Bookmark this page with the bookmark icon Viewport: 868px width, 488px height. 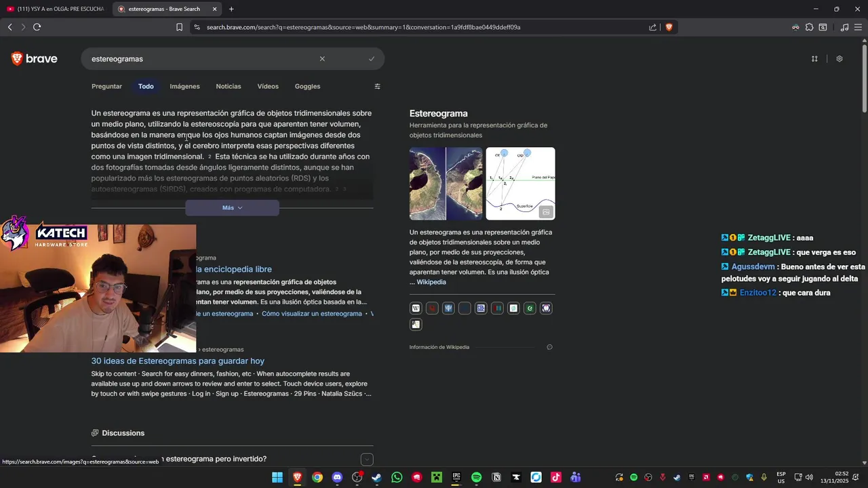(179, 27)
